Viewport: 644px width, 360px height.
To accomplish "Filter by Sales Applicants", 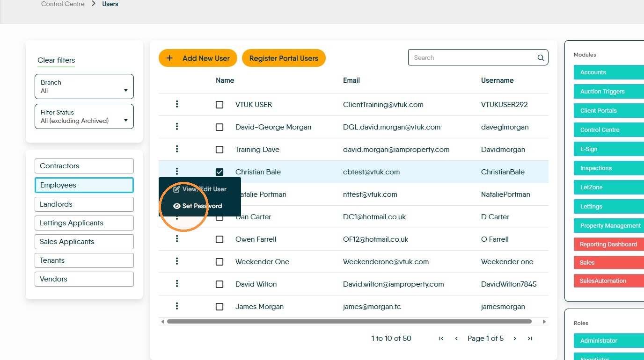I will 84,242.
